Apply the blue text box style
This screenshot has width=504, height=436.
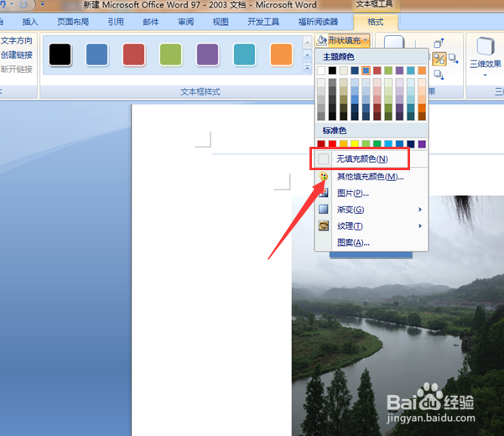[x=96, y=54]
